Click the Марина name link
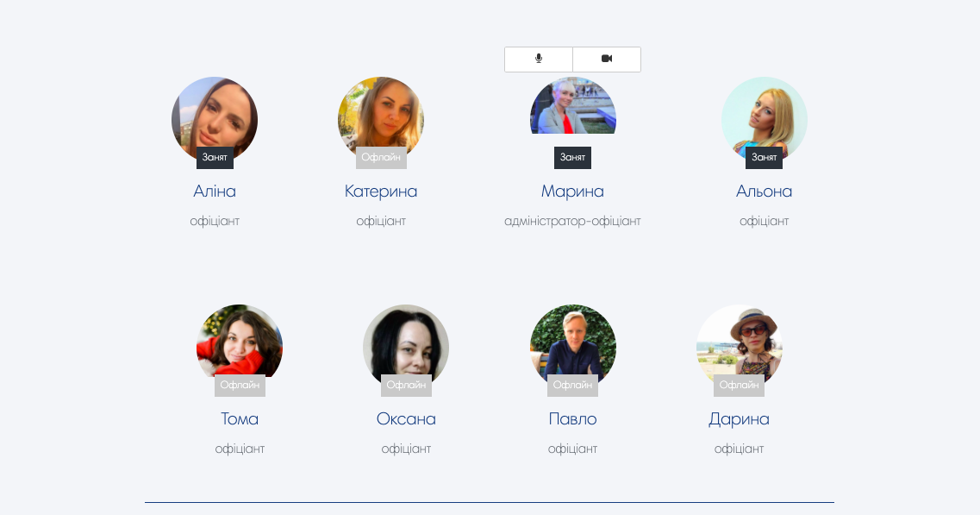 pos(572,191)
